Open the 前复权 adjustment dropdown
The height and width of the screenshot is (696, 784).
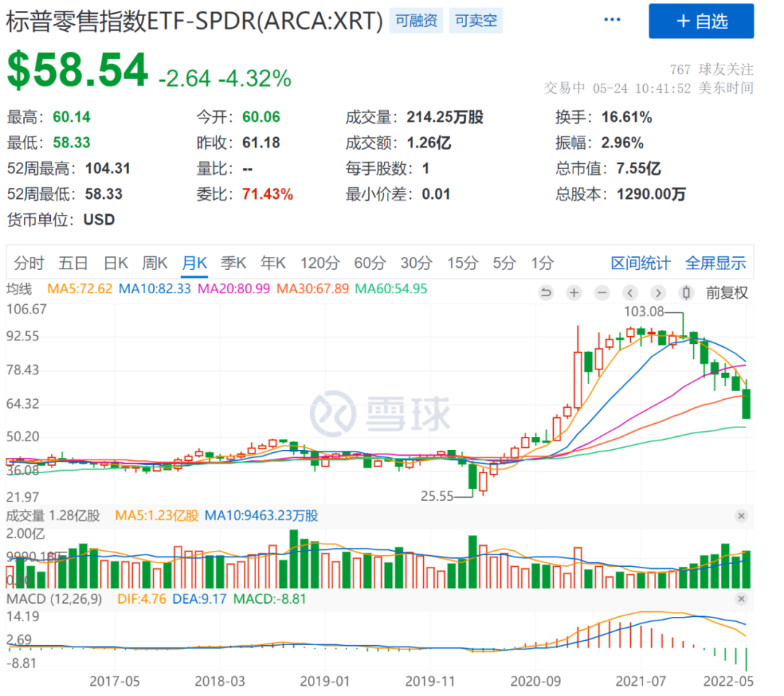(x=727, y=293)
